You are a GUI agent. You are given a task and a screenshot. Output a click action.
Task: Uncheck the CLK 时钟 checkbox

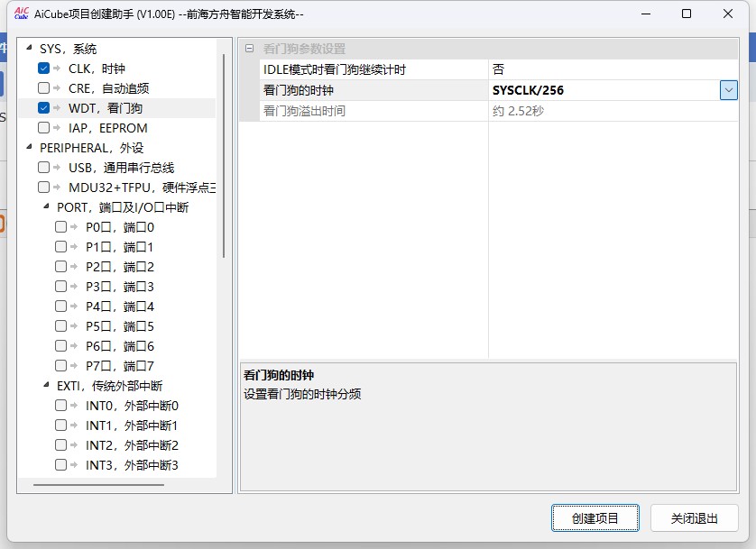44,69
